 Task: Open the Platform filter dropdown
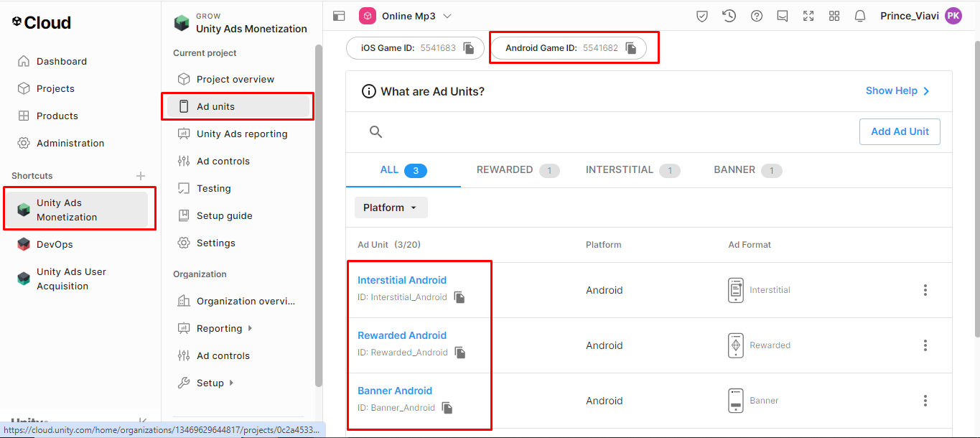391,208
